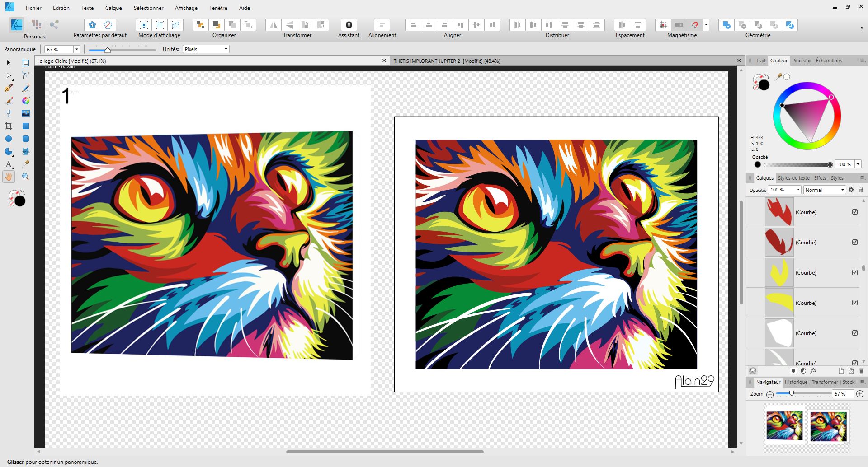Switch to the Pixel persona

click(37, 25)
